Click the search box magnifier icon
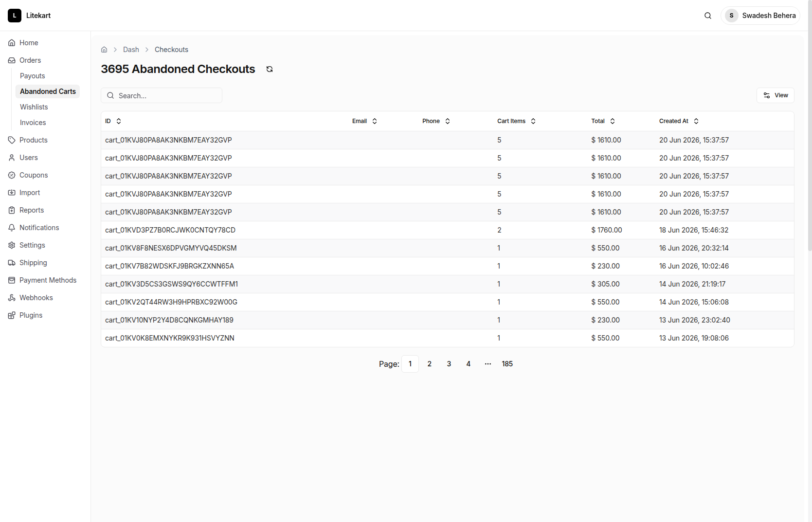 point(110,95)
